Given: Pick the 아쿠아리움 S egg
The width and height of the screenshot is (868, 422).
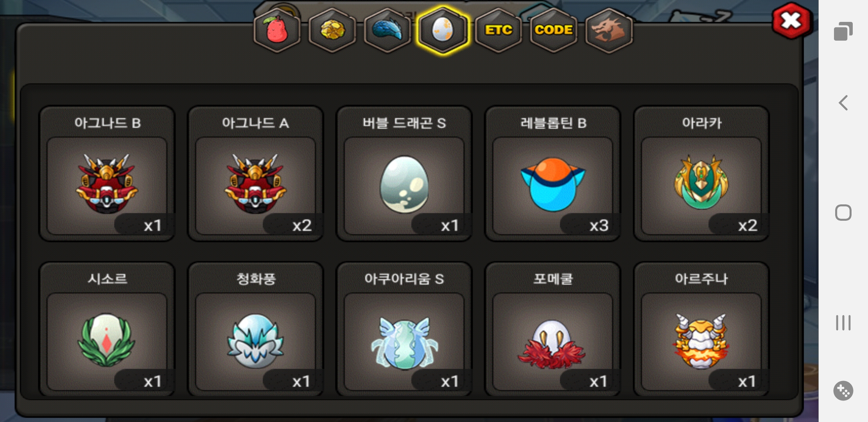Looking at the screenshot, I should [x=404, y=329].
